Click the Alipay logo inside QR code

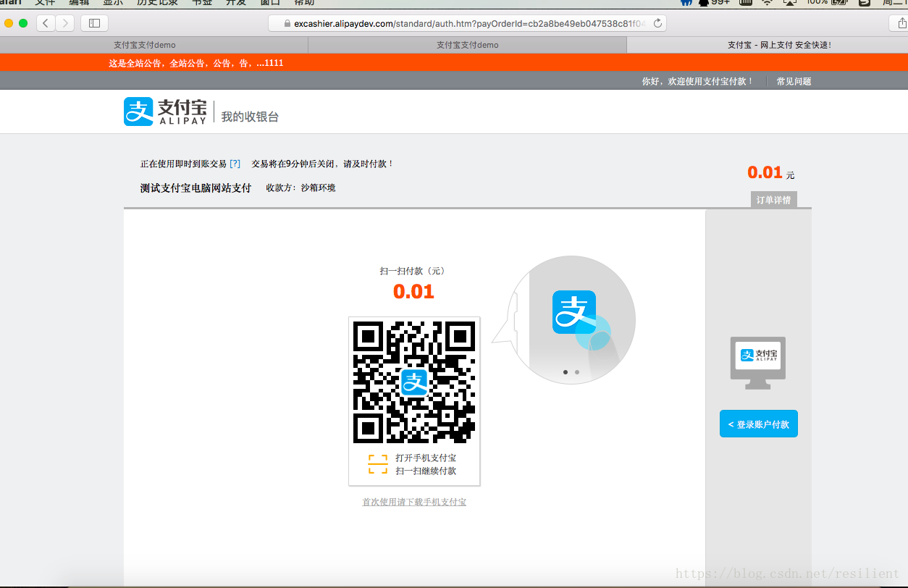(414, 382)
